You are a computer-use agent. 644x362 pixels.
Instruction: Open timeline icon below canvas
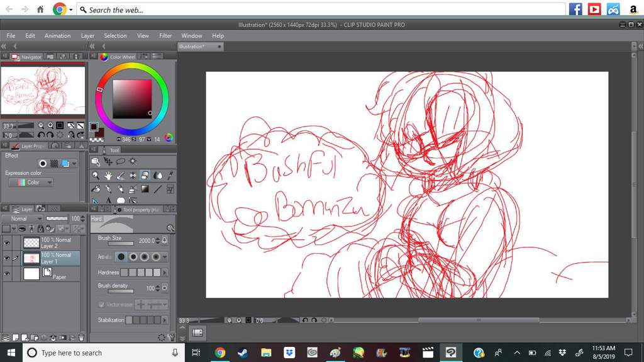(x=197, y=333)
